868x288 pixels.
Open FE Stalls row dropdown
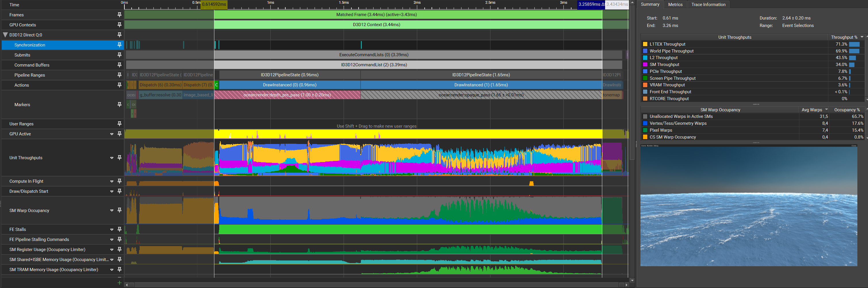click(x=112, y=230)
